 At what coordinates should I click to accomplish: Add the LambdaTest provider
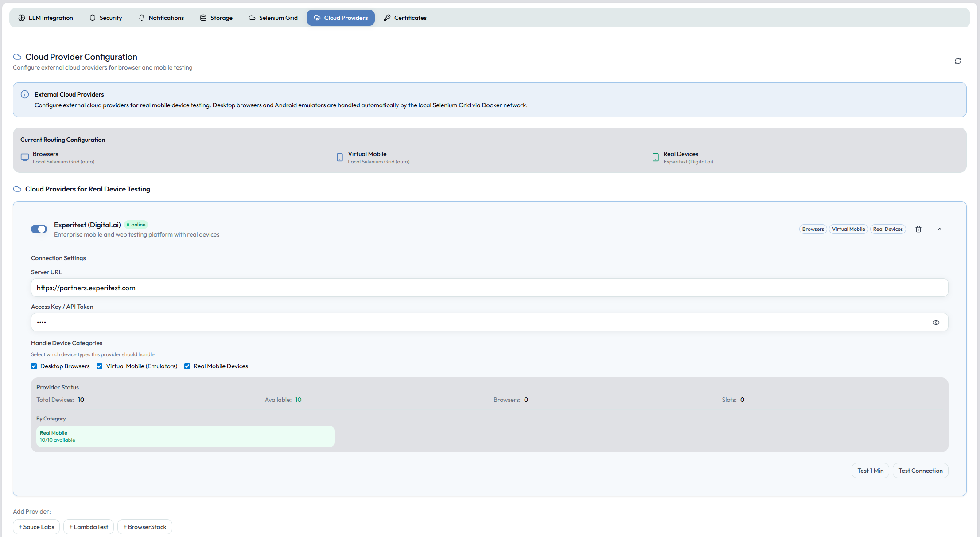pos(89,527)
